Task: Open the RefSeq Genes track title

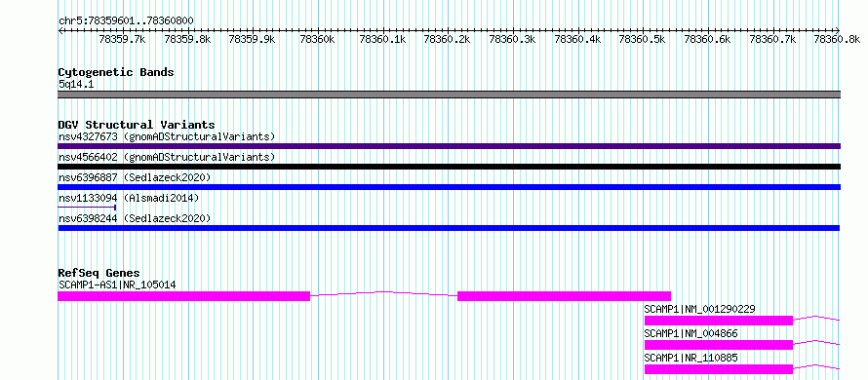Action: (x=99, y=273)
